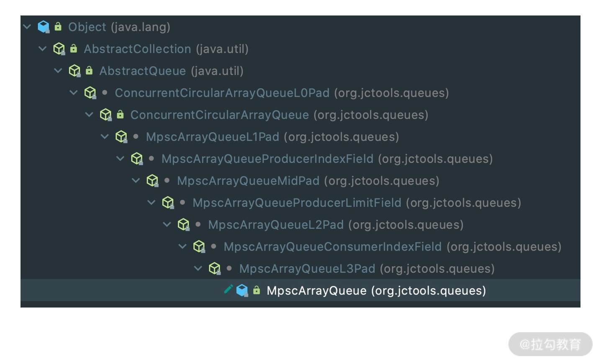Click the class icon beside AbstractCollection
Viewport: 601px width, 364px height.
[x=59, y=49]
